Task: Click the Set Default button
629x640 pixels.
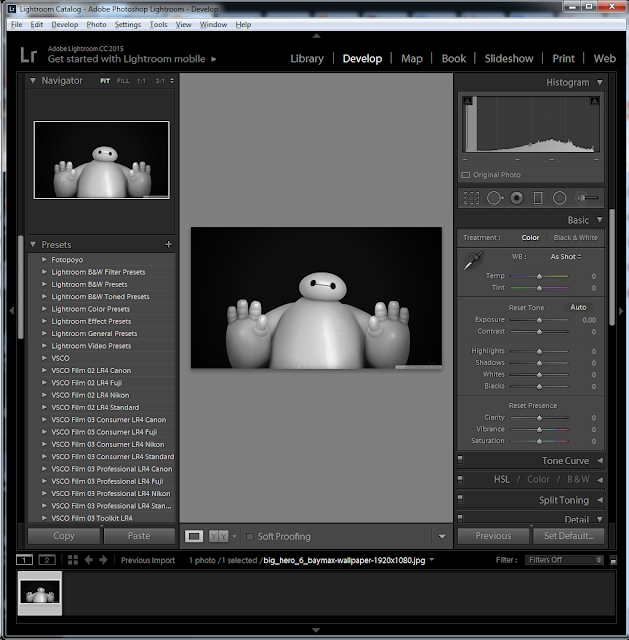Action: click(x=569, y=536)
